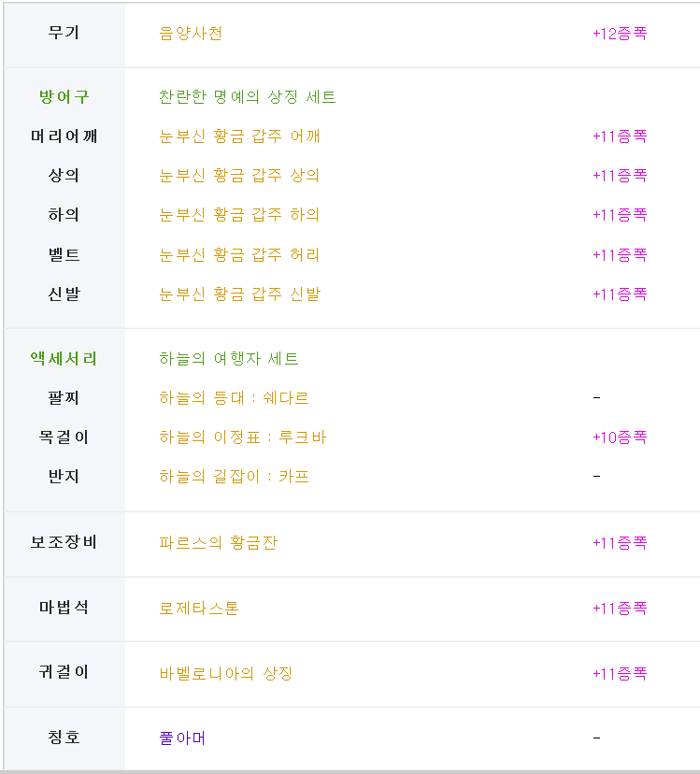The image size is (700, 774).
Task: Click the 액세서리 category header
Action: pos(64,358)
